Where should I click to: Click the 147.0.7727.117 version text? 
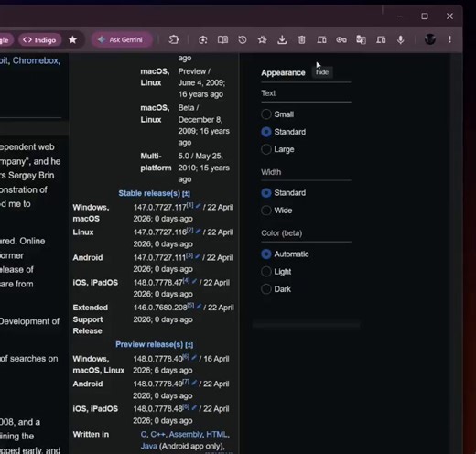tap(160, 208)
